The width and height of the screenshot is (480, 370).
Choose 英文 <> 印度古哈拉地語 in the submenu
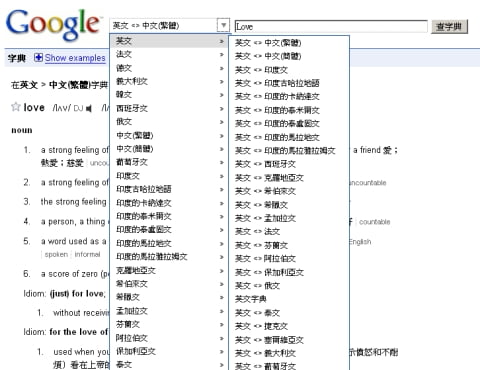[289, 83]
